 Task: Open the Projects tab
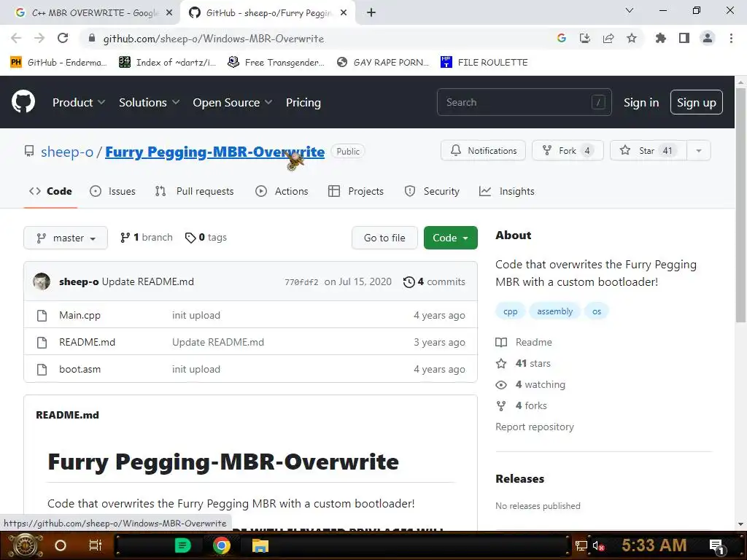[356, 192]
